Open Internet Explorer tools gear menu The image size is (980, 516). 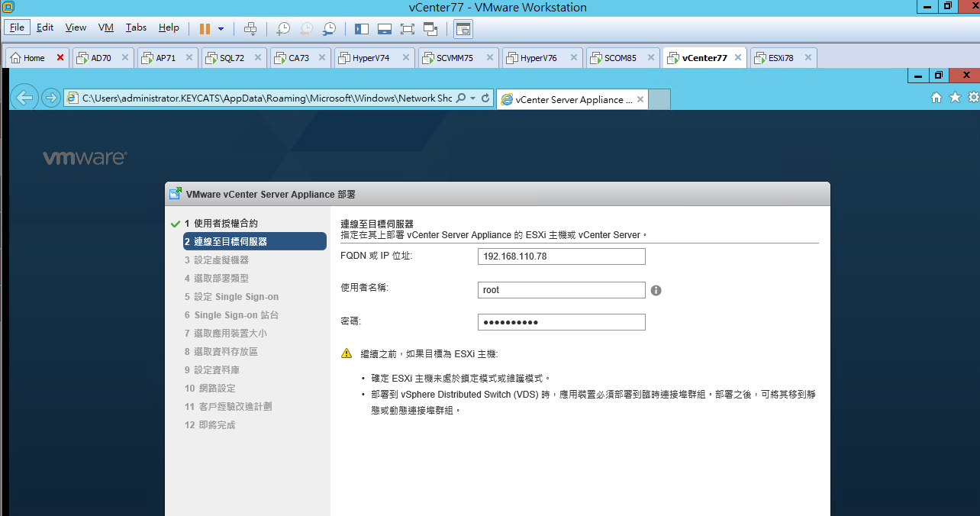coord(973,98)
